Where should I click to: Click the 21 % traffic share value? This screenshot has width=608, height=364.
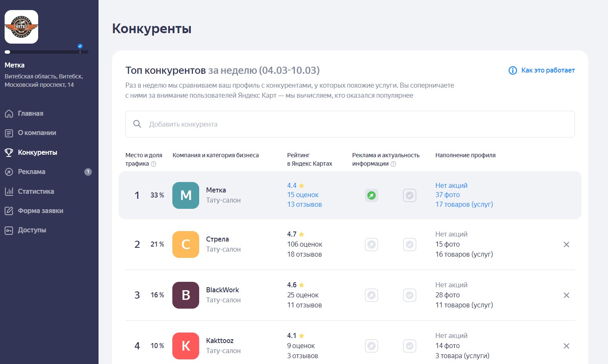tap(157, 244)
